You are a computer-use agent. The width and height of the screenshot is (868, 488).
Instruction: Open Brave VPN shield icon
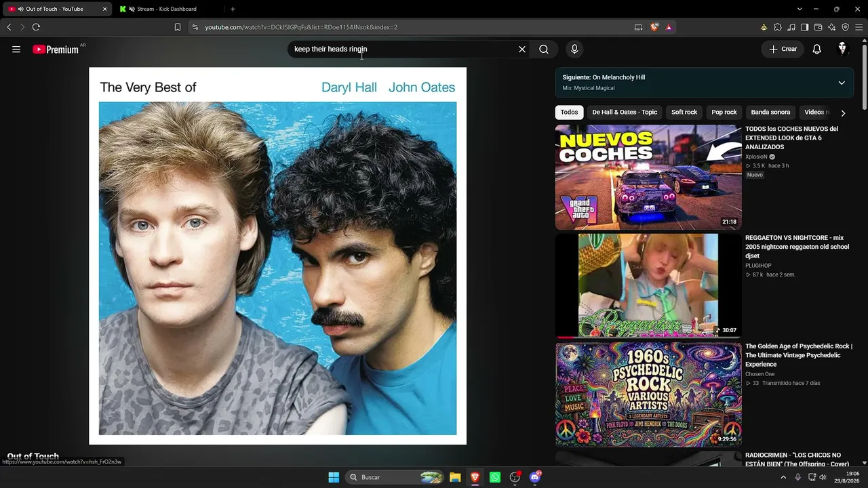pyautogui.click(x=846, y=27)
